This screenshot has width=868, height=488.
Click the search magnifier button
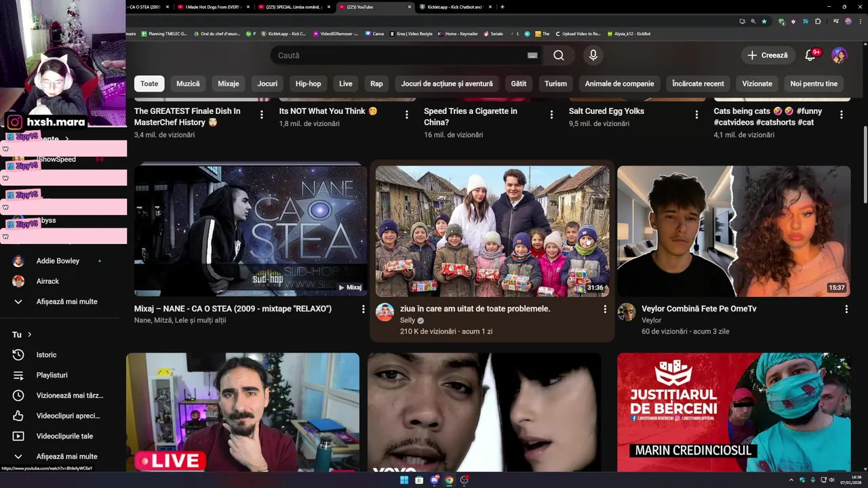tap(558, 56)
